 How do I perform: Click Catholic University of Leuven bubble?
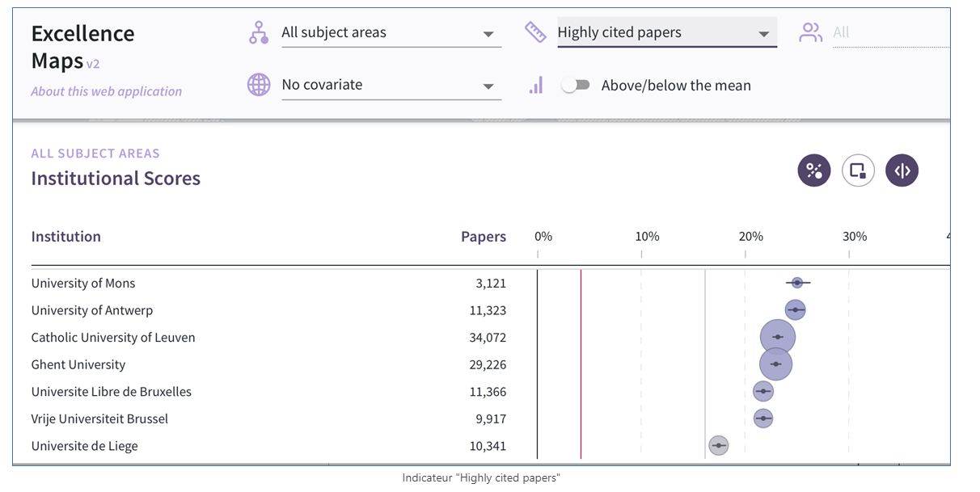pyautogui.click(x=778, y=337)
